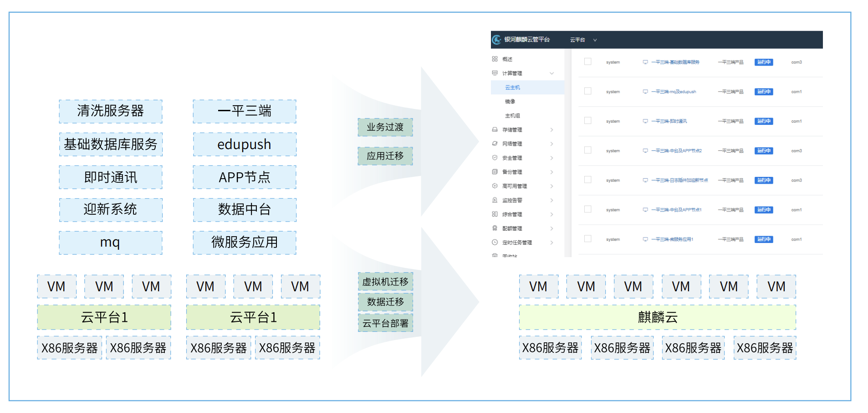Expand the 配额管理 chevron
The image size is (868, 413).
coord(552,229)
